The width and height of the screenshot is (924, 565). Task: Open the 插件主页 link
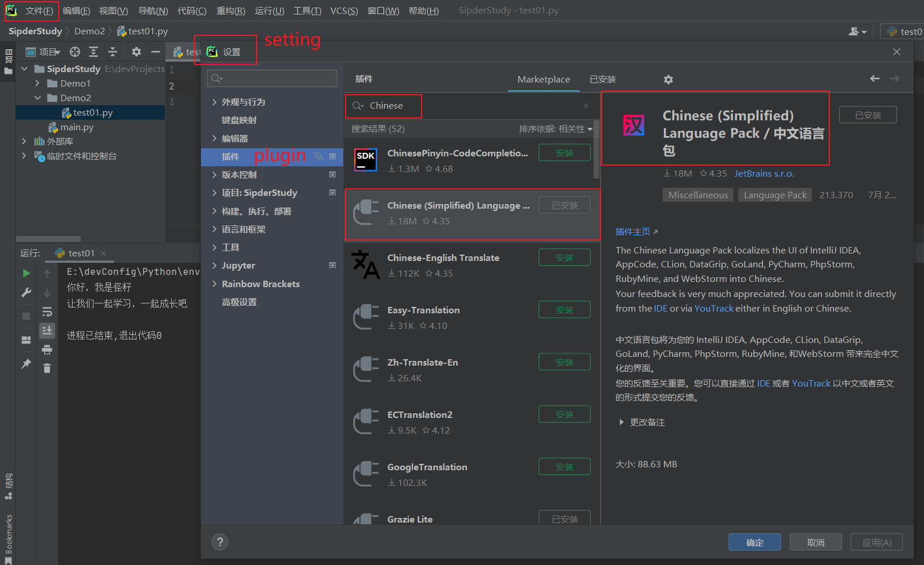637,232
